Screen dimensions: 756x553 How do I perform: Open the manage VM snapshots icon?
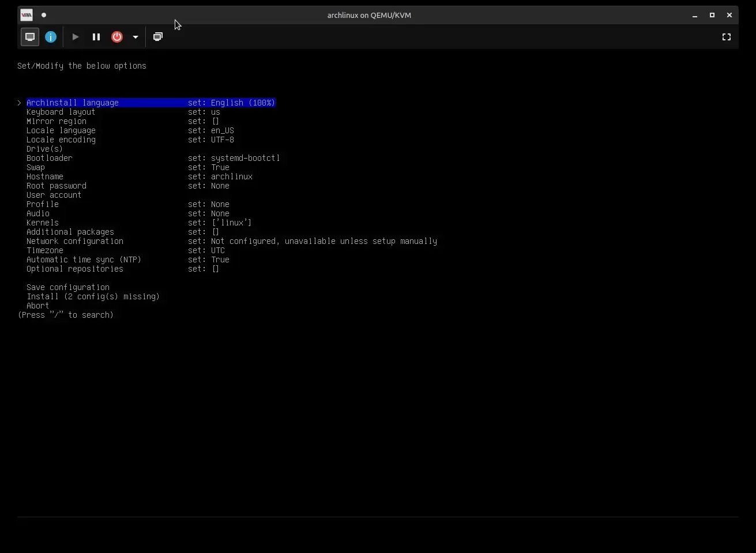click(158, 37)
